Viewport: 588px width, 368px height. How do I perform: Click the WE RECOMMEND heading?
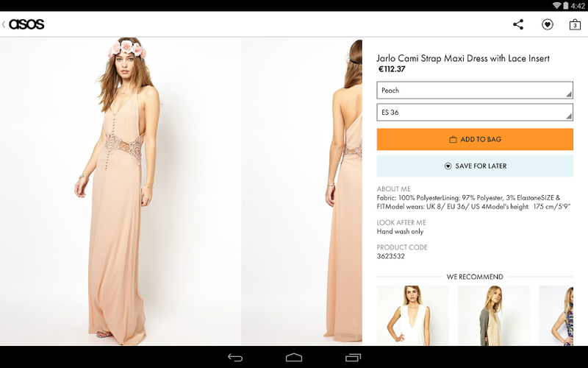click(475, 277)
